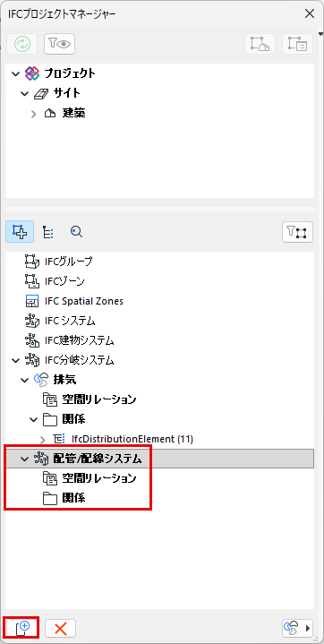Collapse the IFC分岐システム node
The height and width of the screenshot is (644, 324).
(x=15, y=360)
